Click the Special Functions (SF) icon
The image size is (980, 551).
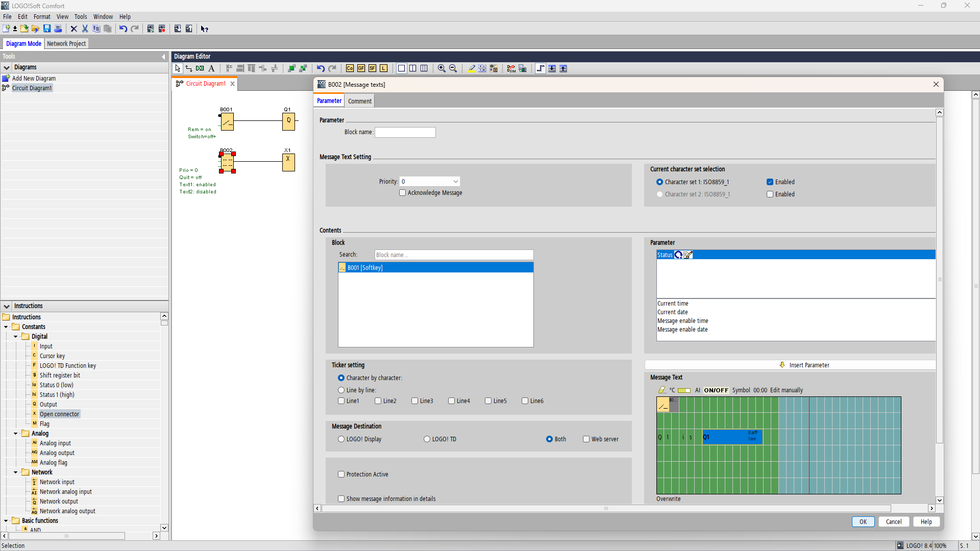point(372,68)
